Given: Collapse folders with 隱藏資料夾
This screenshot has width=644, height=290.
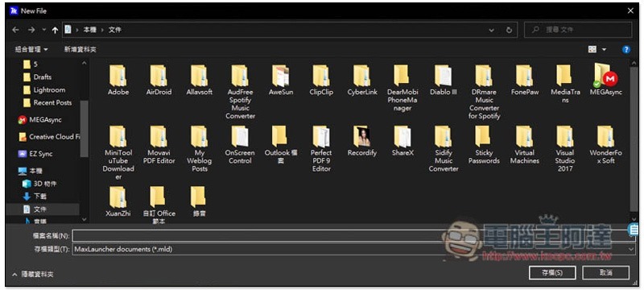Looking at the screenshot, I should (33, 274).
